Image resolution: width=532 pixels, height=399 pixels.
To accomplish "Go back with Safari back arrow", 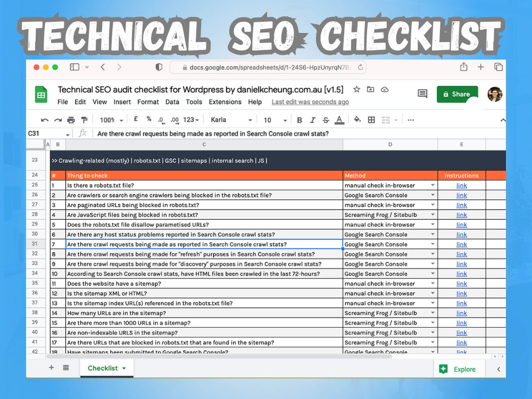I will 103,67.
